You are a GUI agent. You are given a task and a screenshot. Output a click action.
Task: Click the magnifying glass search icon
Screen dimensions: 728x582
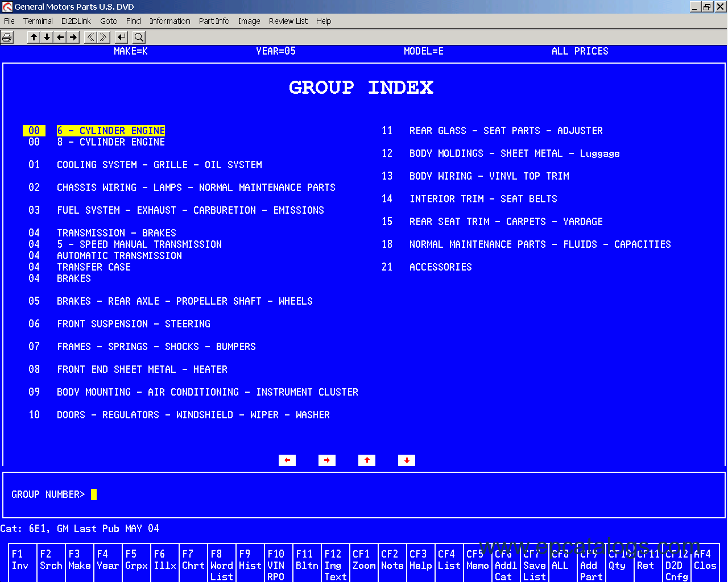(x=139, y=38)
